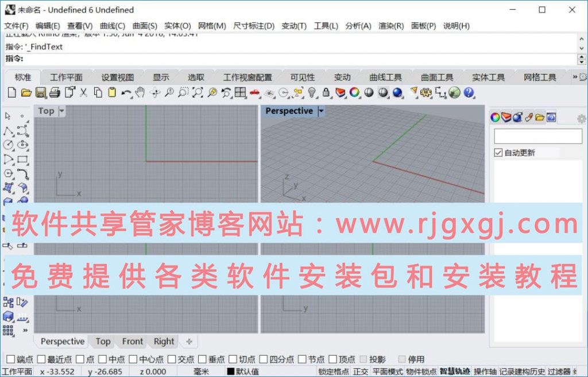Click the Copy icon
588x377 pixels.
[98, 93]
